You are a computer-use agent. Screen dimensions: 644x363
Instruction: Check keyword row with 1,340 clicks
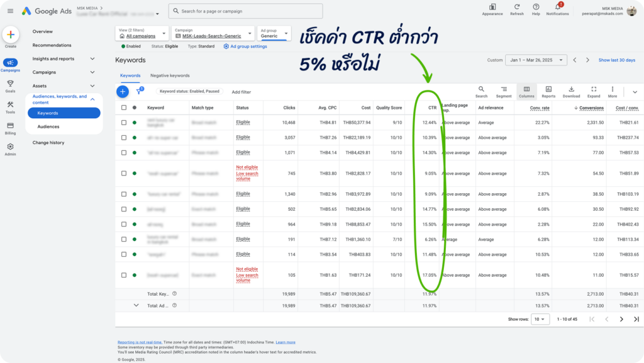click(124, 194)
